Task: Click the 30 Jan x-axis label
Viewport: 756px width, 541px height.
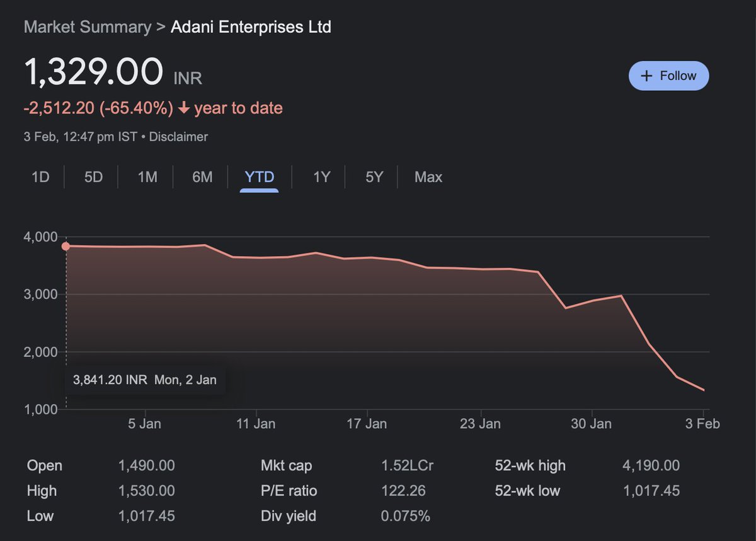Action: click(591, 424)
